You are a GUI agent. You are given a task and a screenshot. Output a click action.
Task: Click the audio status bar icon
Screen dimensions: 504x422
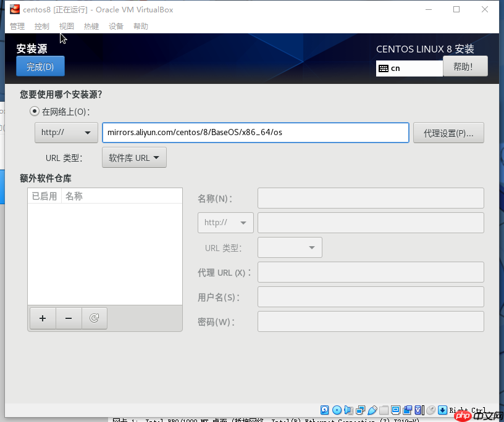(348, 410)
